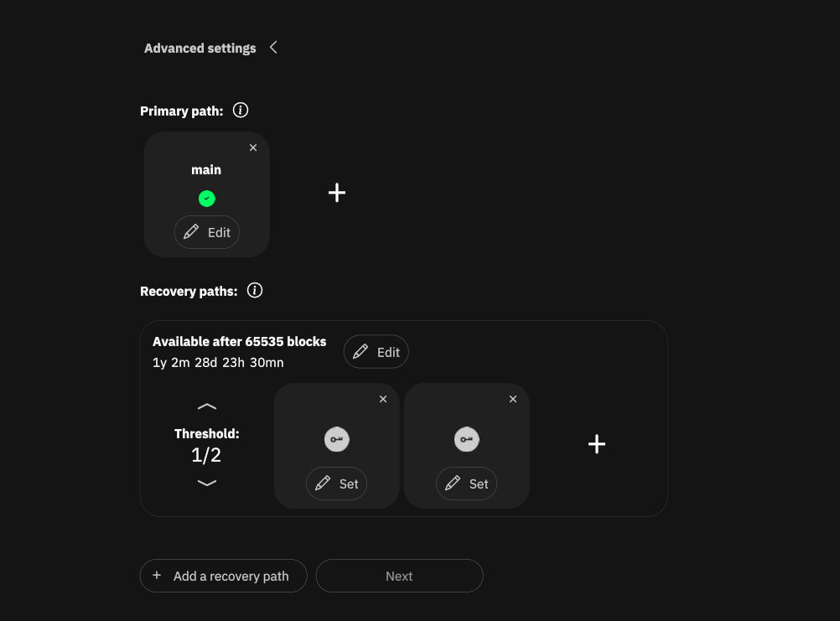Edit the main primary key
Viewport: 840px width, 621px height.
[x=207, y=232]
